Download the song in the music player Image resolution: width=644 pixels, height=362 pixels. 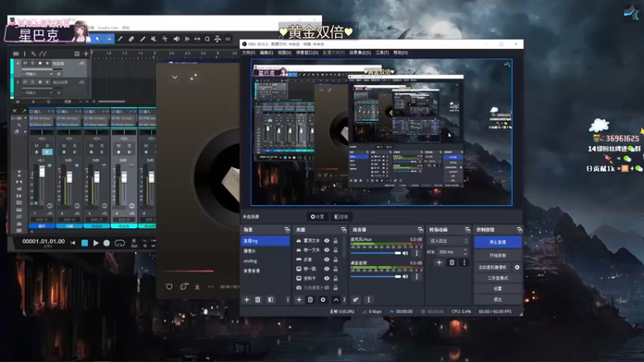point(197,286)
